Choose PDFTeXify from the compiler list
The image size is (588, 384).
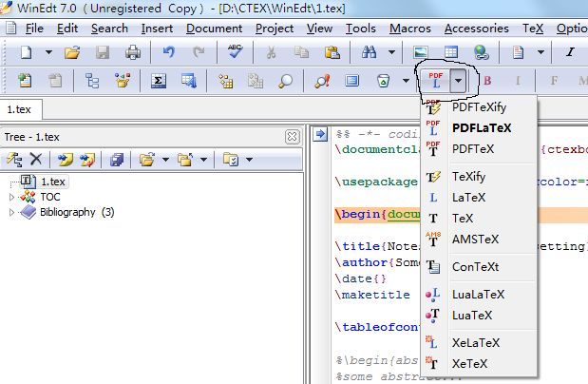tap(480, 107)
